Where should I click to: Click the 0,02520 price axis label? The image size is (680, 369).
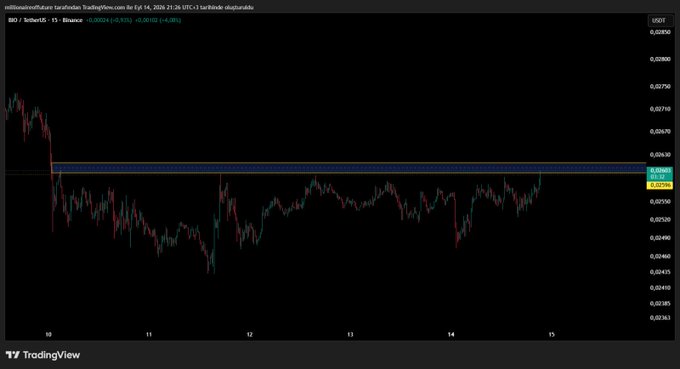(x=660, y=220)
